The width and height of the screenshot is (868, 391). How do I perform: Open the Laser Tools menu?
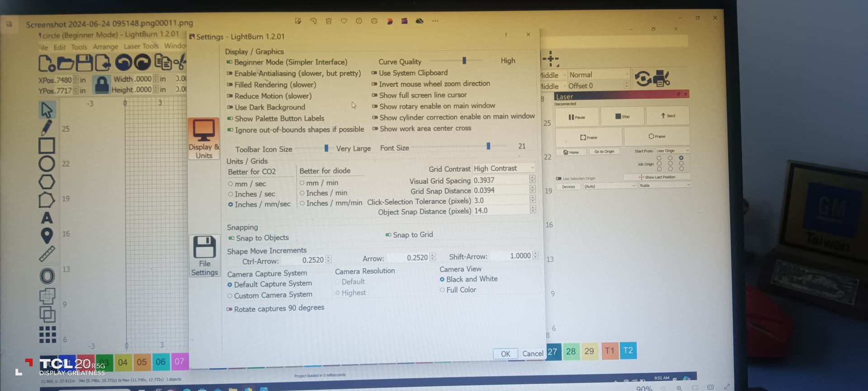(141, 46)
